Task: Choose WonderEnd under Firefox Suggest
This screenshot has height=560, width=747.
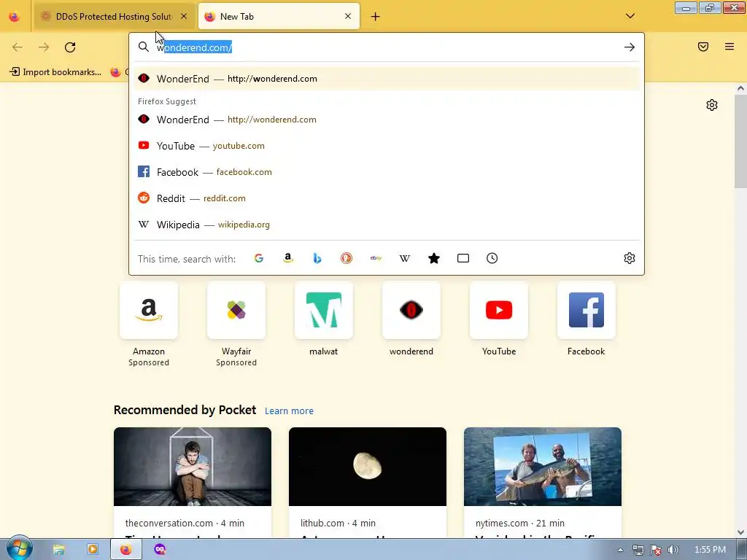Action: (x=387, y=120)
